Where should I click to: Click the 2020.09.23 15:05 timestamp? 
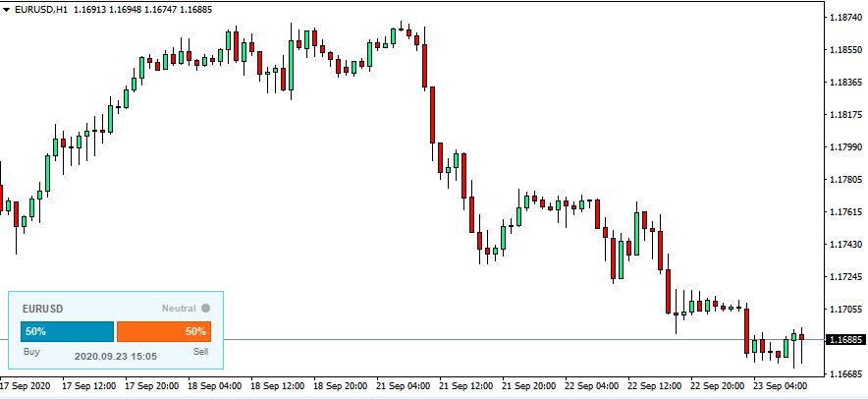[116, 356]
